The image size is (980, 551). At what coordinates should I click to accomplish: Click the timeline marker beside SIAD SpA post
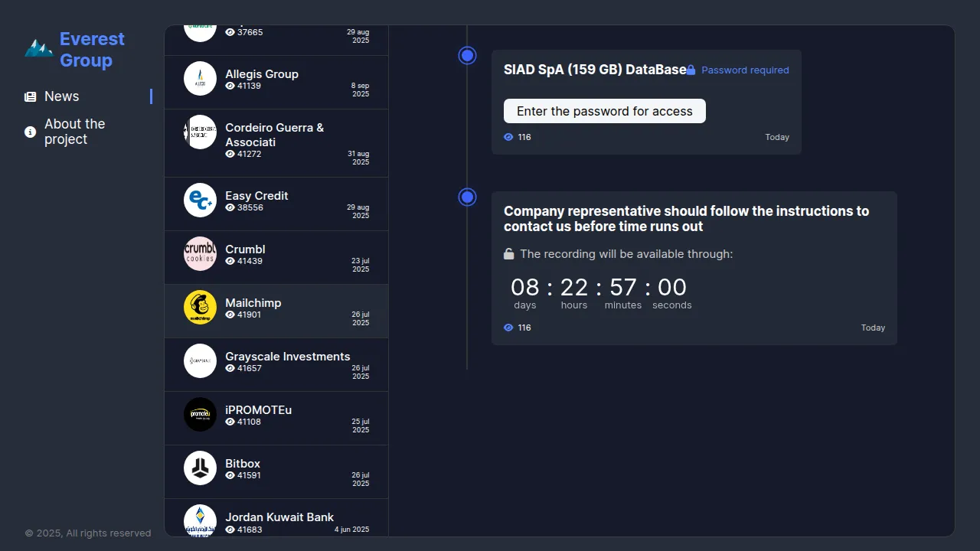click(468, 56)
